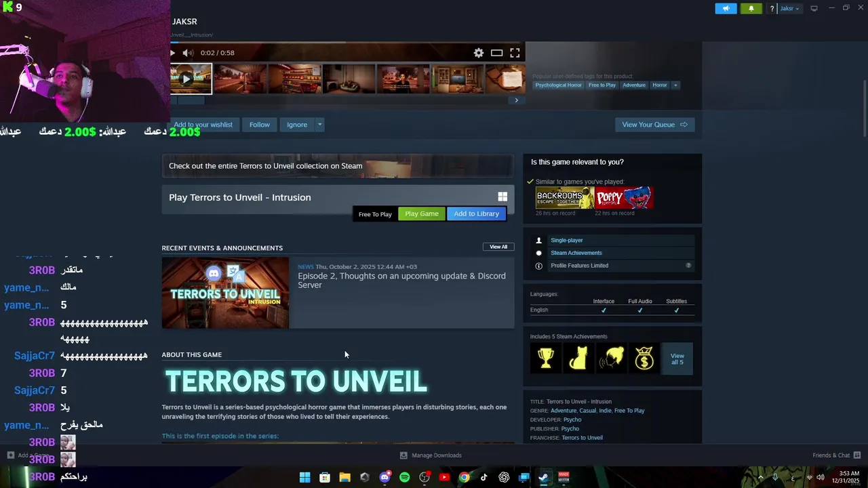Seek in the trailer progress bar

347,43
